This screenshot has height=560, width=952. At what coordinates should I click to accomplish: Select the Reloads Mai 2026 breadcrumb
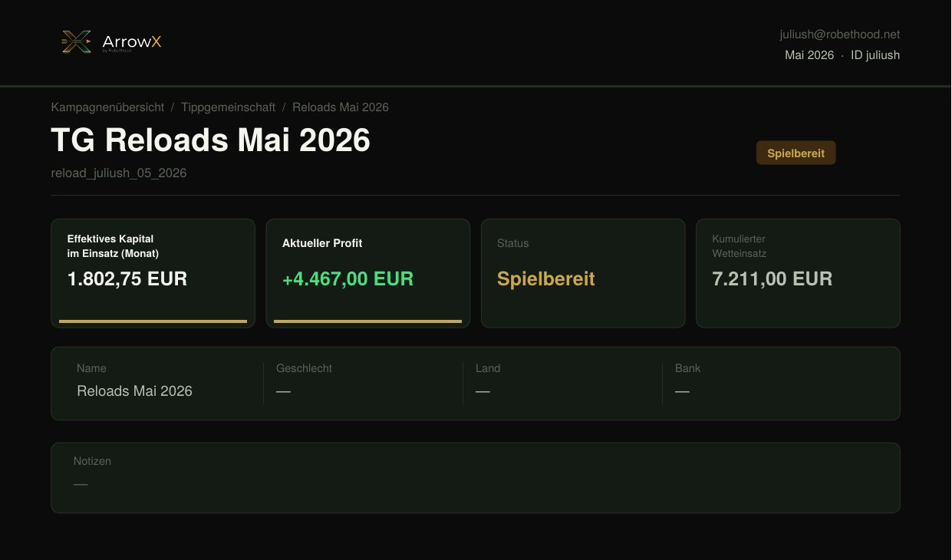341,107
